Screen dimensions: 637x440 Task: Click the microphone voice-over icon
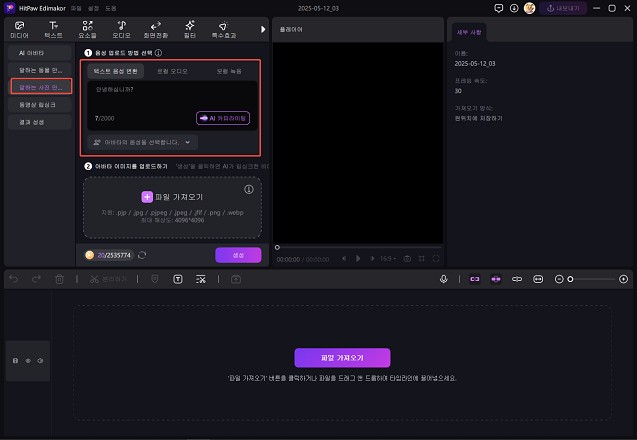click(x=442, y=279)
